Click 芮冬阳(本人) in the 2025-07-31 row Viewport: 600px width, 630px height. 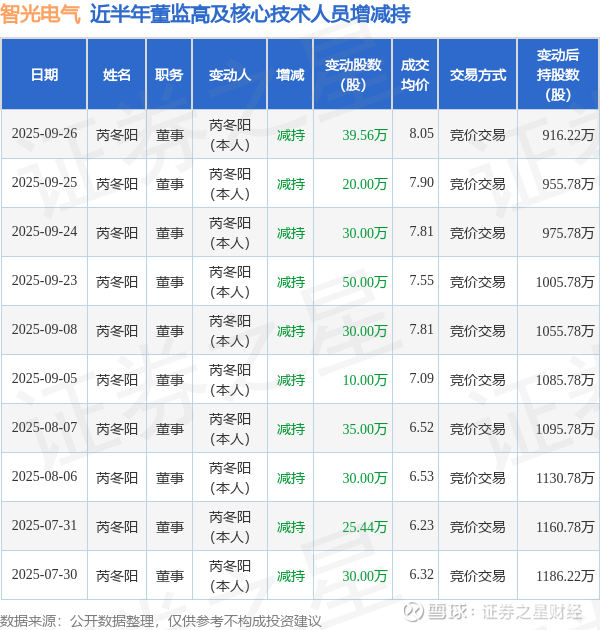(x=230, y=527)
